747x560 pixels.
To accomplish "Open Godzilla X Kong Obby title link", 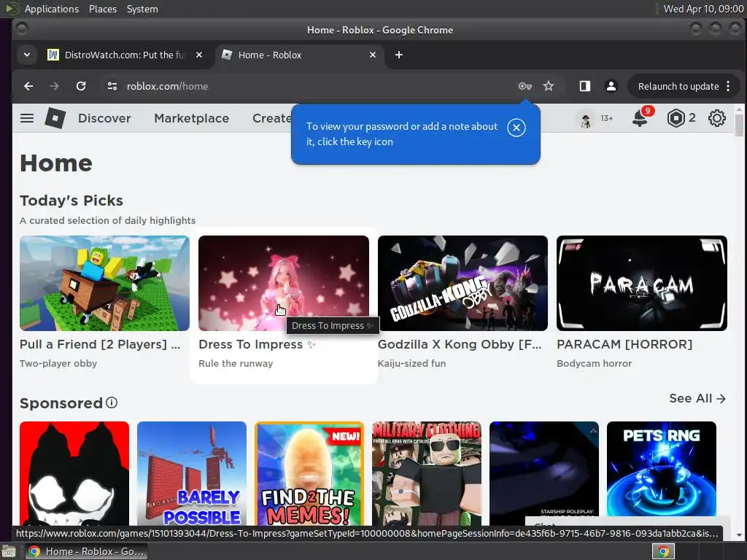I will pyautogui.click(x=460, y=344).
